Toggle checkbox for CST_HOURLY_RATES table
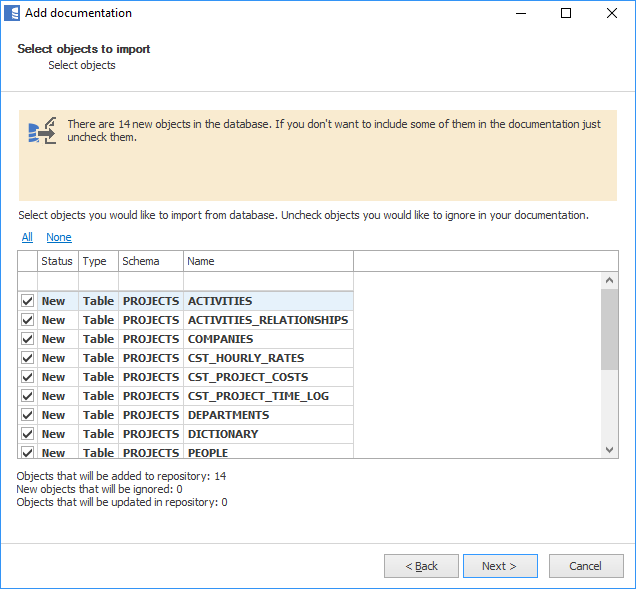Screen dimensions: 636x589 point(27,358)
